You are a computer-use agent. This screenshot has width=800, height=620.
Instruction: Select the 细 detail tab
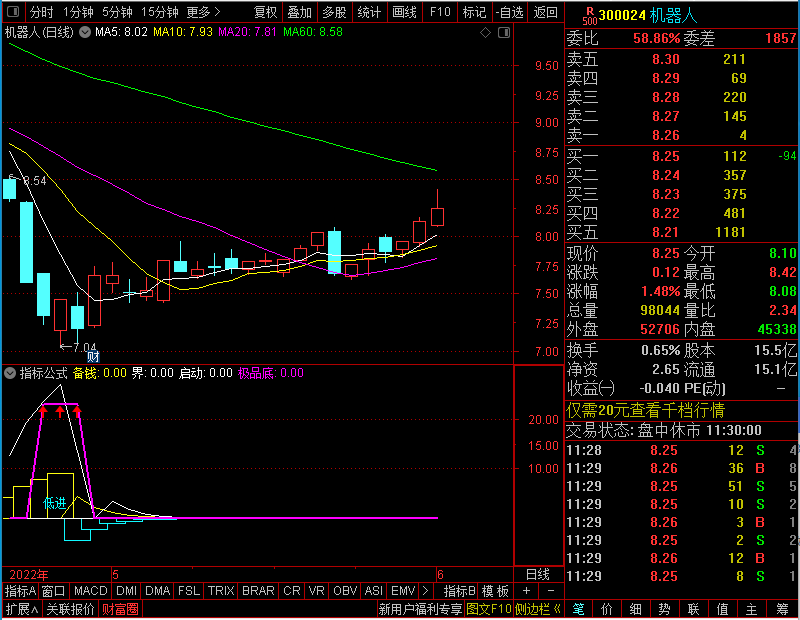coord(635,609)
